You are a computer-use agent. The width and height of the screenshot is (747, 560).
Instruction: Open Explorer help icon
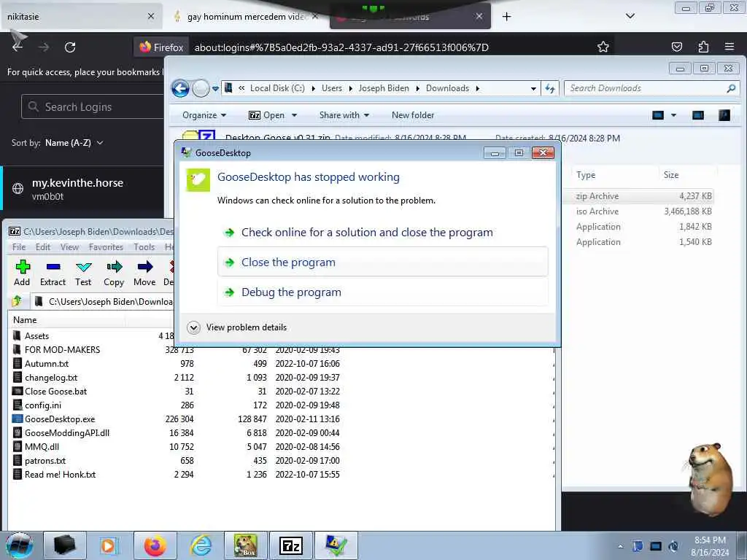pyautogui.click(x=724, y=115)
